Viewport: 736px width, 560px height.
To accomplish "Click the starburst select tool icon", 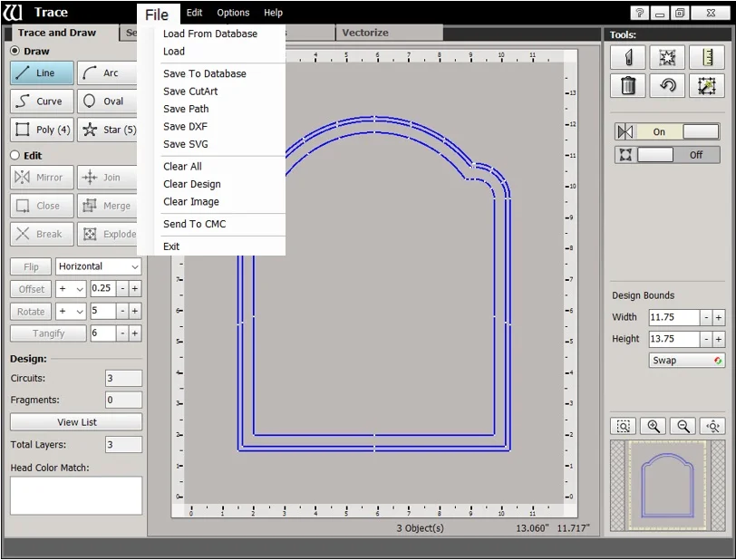I will pos(667,57).
